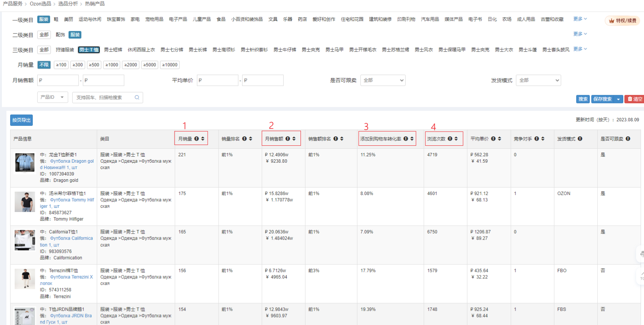Select the ≥1000 monthly sales filter
Screen dimensions: 644x325
(x=112, y=65)
